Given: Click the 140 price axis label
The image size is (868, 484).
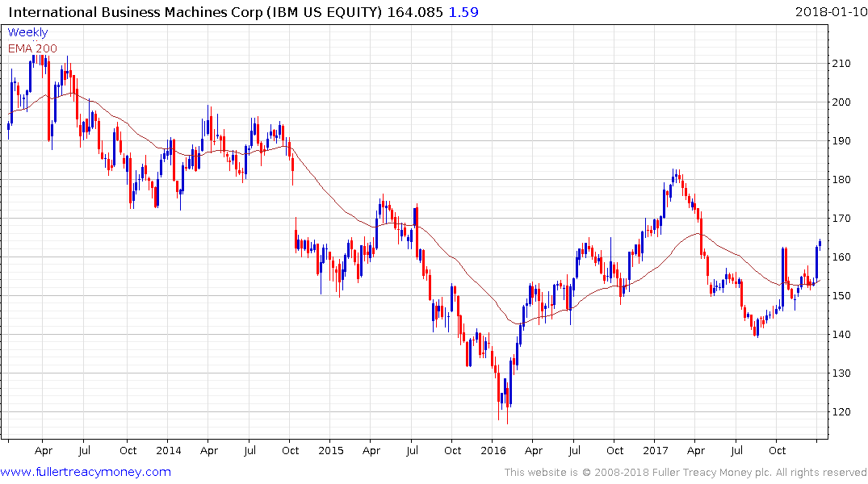Looking at the screenshot, I should pos(841,335).
